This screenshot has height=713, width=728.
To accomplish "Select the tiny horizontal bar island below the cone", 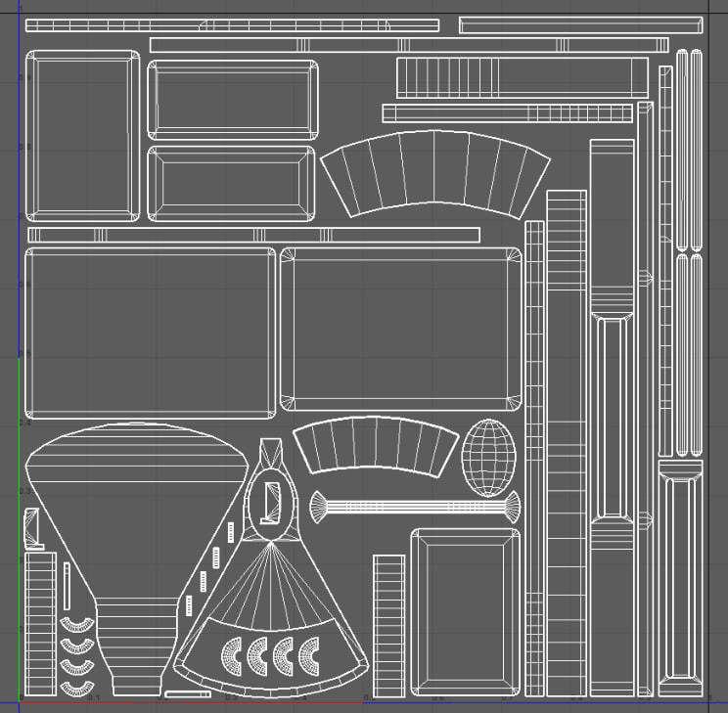I will pyautogui.click(x=188, y=694).
